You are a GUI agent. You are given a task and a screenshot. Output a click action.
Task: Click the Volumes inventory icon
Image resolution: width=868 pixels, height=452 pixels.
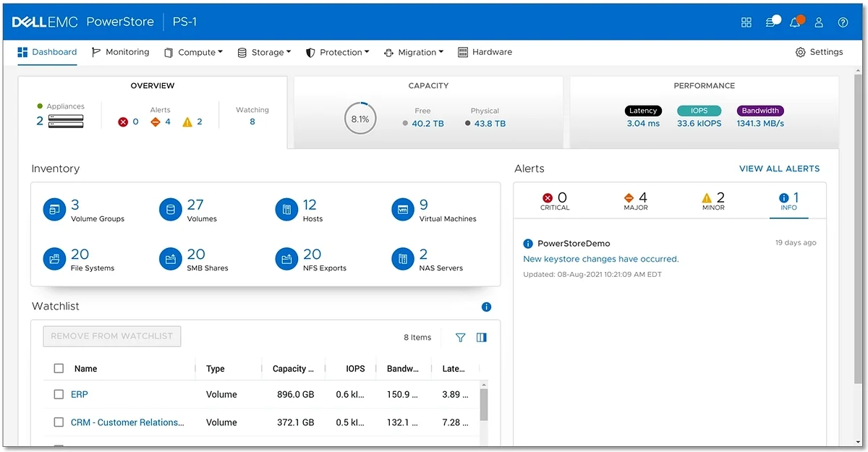(171, 210)
